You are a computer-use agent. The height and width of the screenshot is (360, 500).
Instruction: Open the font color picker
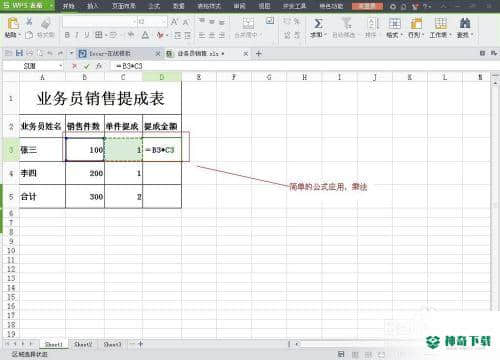pyautogui.click(x=145, y=35)
